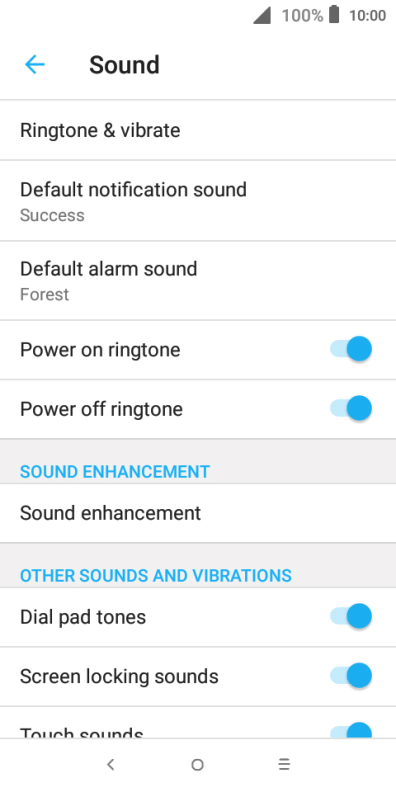396x792 pixels.
Task: Tap the battery icon in the status bar
Action: pos(334,15)
